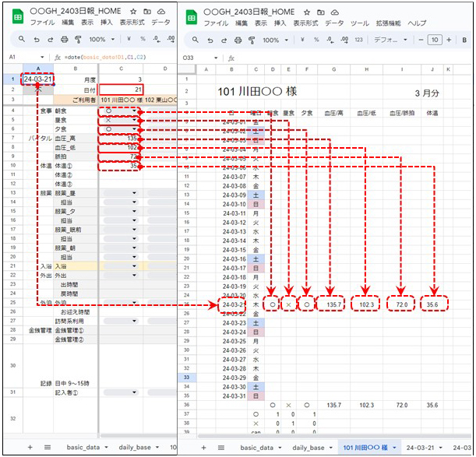
Task: Increase decimal places in right window
Action: (x=344, y=40)
